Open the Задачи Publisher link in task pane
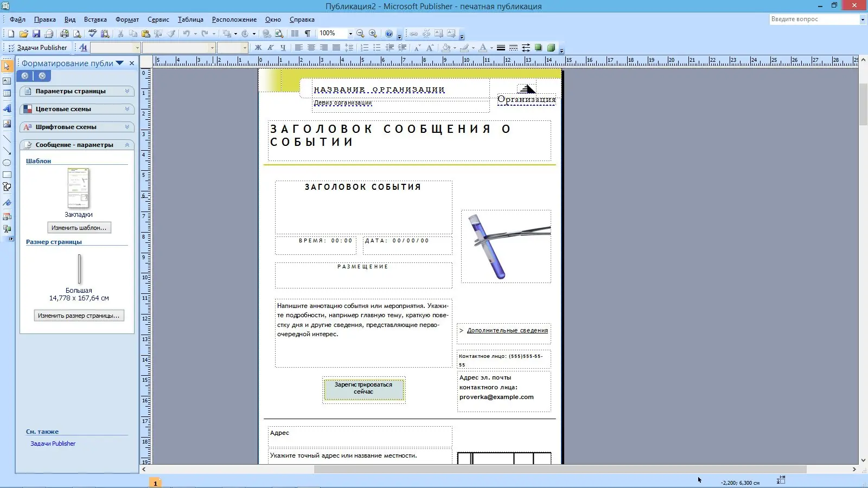 click(53, 444)
